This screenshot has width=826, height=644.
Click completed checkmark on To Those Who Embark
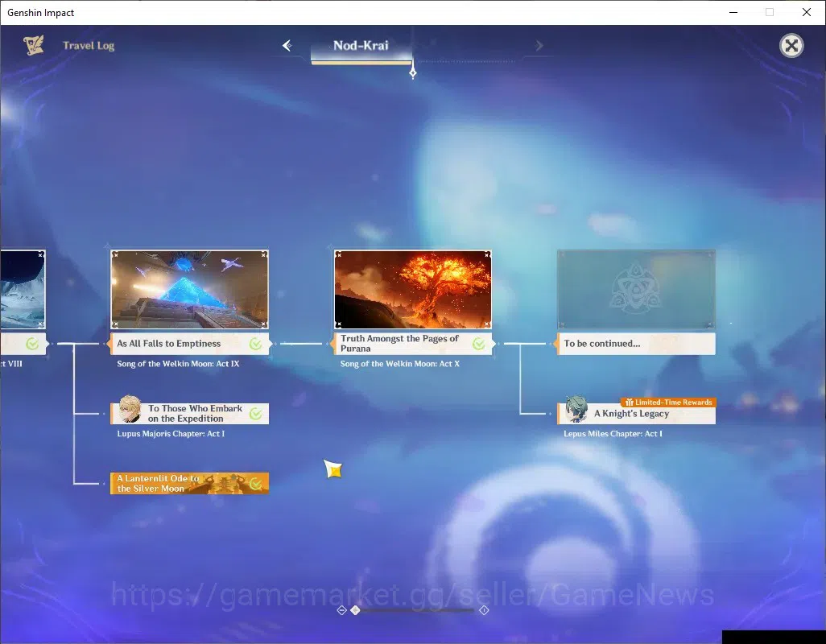click(255, 414)
